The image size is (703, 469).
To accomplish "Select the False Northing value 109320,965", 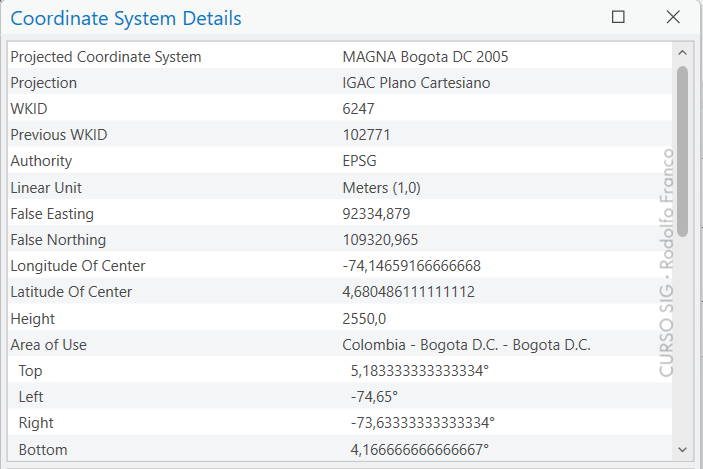I will (x=380, y=240).
